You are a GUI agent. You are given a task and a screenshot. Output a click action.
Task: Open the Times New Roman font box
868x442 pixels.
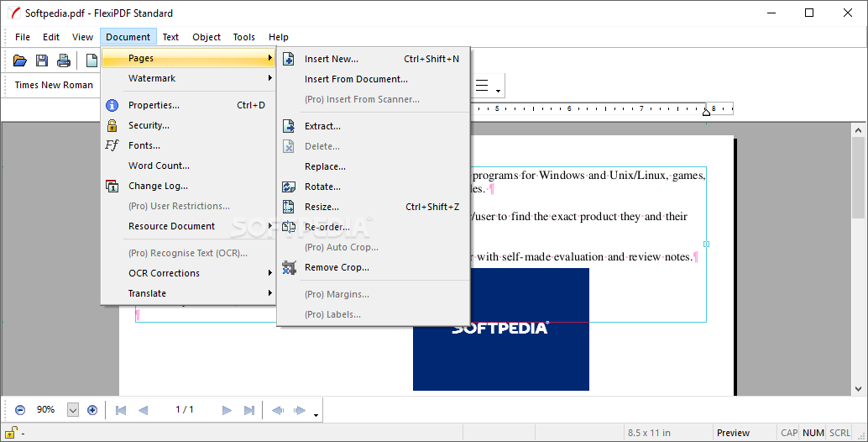point(54,85)
